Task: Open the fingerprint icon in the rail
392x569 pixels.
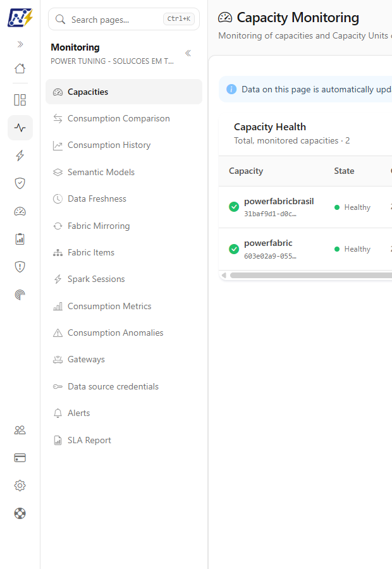Action: (20, 295)
